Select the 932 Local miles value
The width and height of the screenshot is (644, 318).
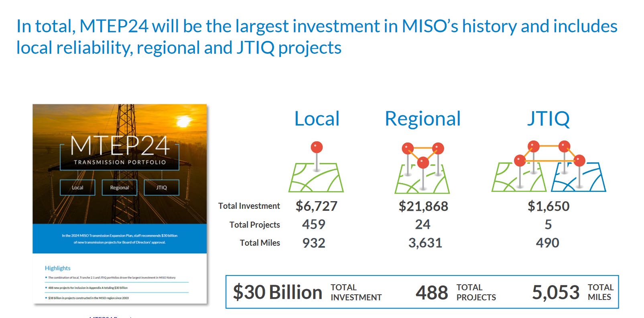(314, 243)
